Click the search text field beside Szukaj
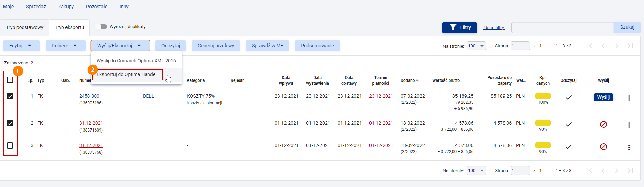 [x=562, y=27]
